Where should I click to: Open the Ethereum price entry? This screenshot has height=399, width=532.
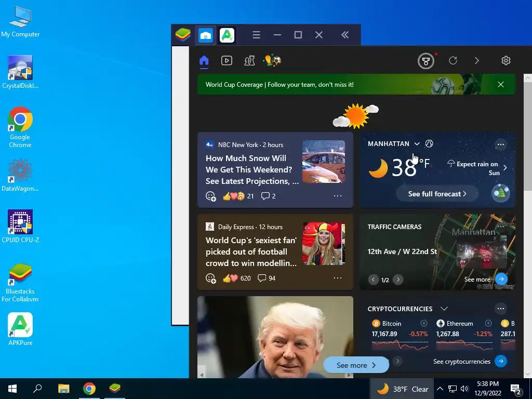(x=464, y=335)
